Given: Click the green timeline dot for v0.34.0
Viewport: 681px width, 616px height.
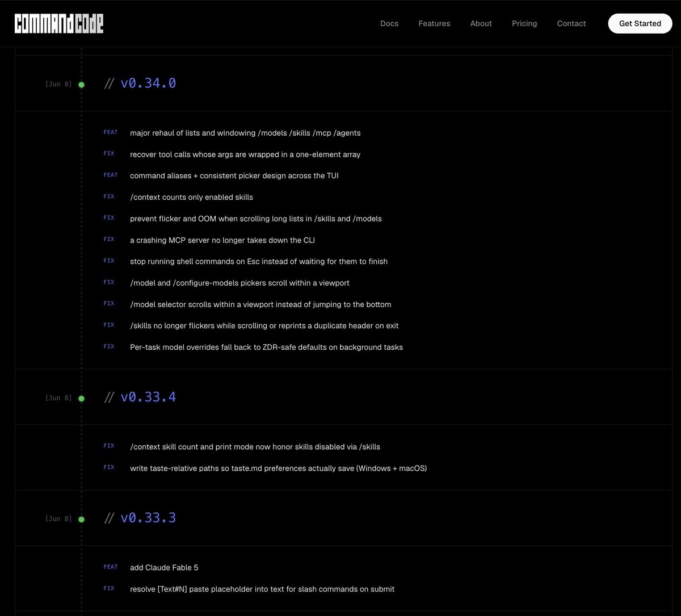Looking at the screenshot, I should pyautogui.click(x=81, y=85).
